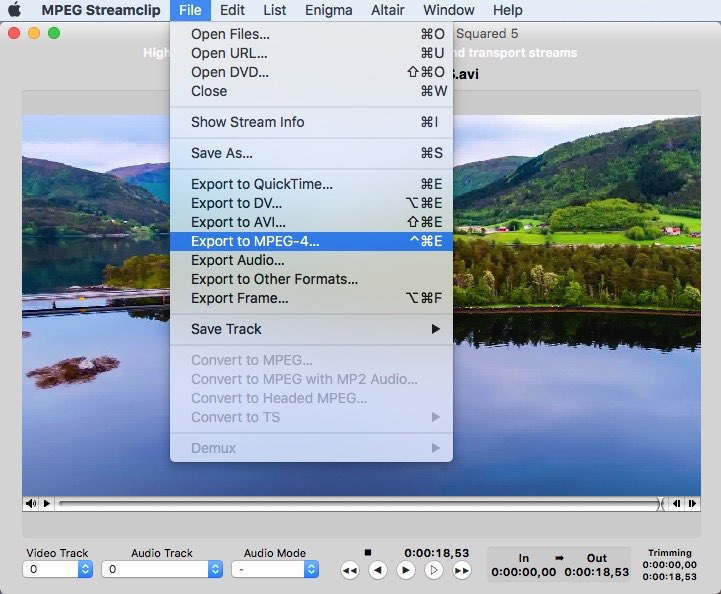Click the reverse play button
Screen dimensions: 721x594
[377, 570]
